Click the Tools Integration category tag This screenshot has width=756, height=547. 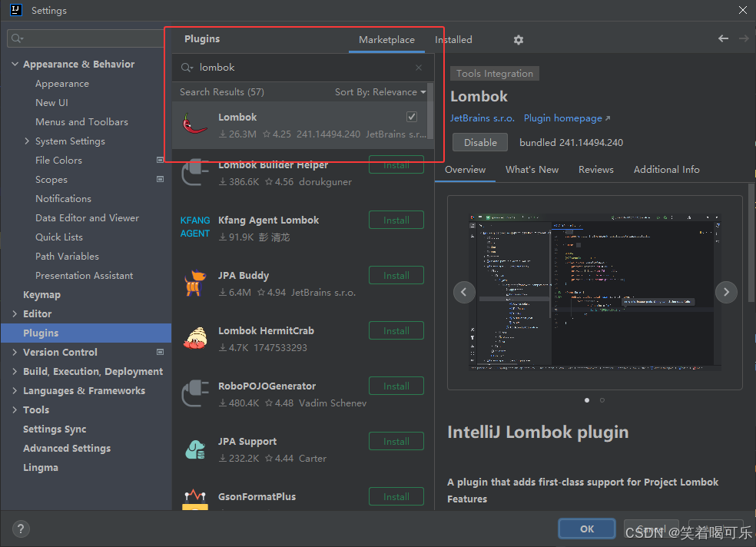point(495,74)
